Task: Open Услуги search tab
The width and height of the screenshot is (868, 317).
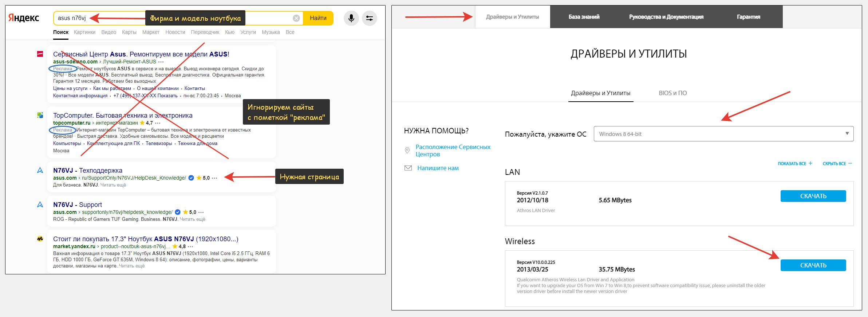Action: (x=248, y=32)
